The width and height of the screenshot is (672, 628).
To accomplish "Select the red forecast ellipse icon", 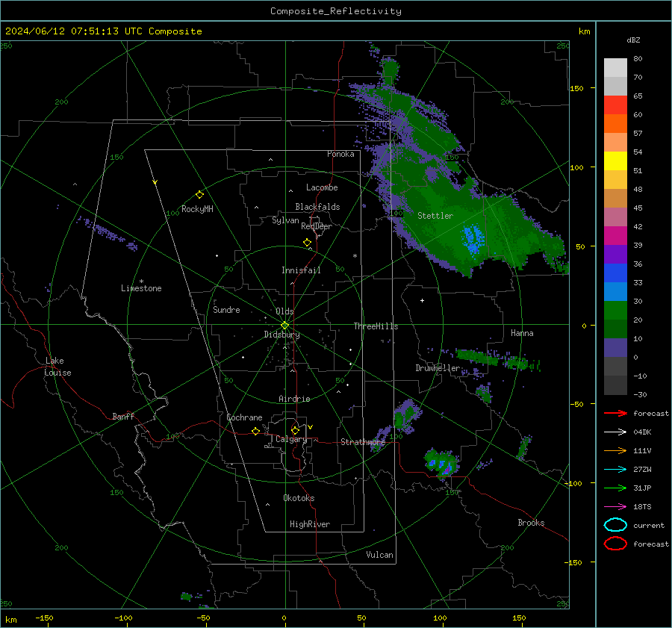I will [x=615, y=544].
